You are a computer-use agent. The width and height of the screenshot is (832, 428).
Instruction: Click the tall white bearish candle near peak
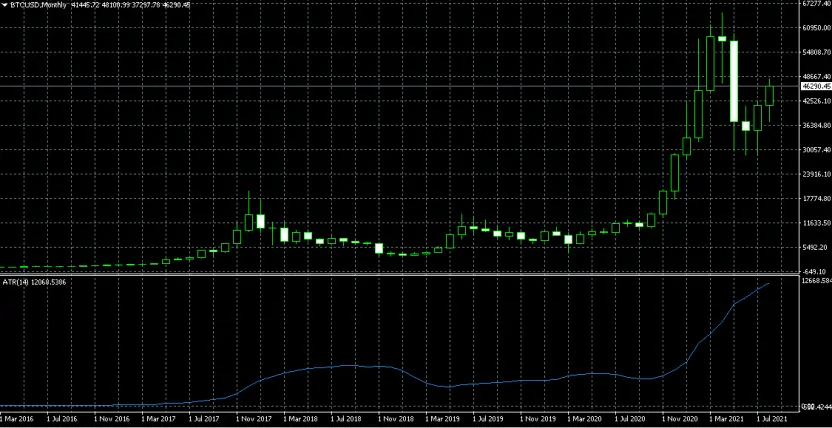click(734, 81)
